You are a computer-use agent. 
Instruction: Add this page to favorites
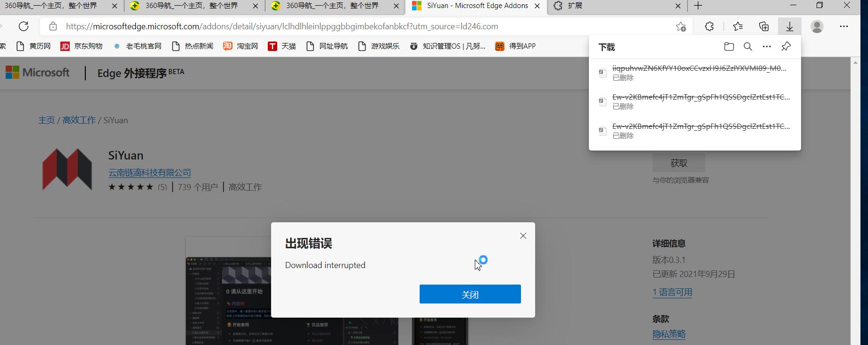(x=680, y=26)
